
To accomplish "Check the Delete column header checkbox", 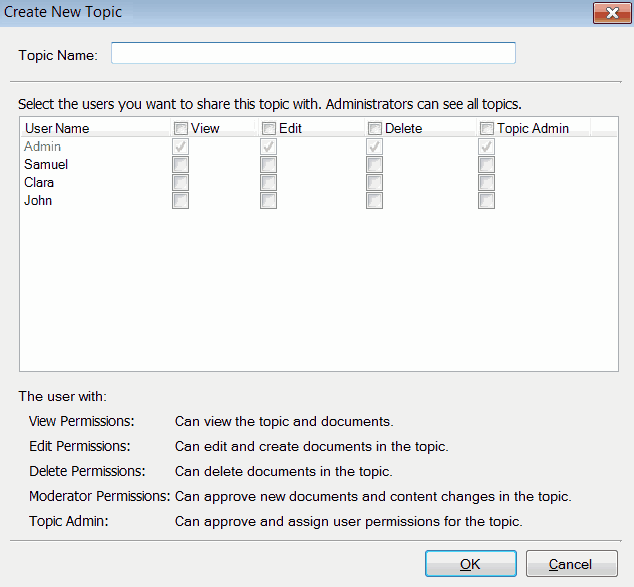I will tap(375, 128).
